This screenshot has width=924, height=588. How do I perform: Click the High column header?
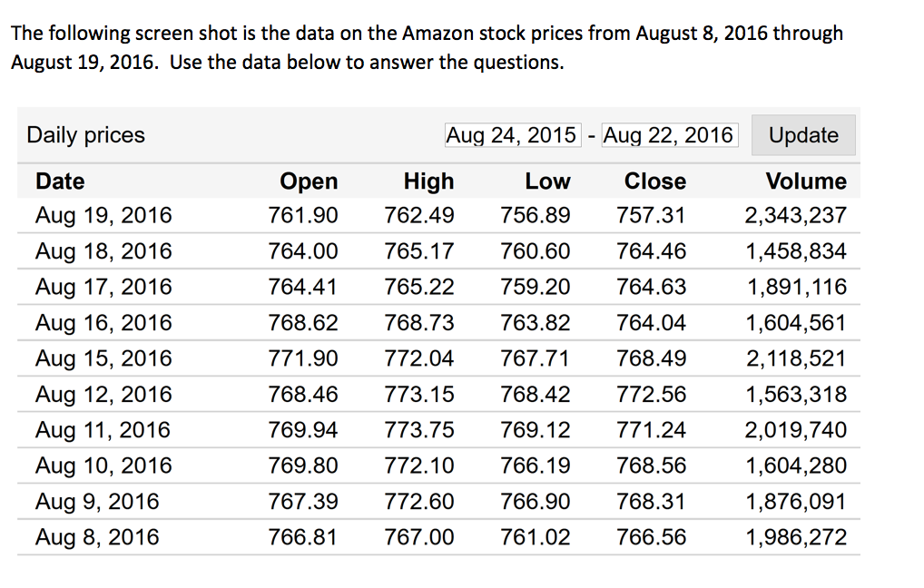[x=428, y=181]
